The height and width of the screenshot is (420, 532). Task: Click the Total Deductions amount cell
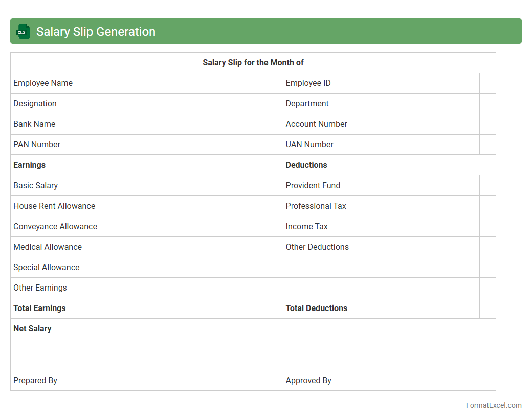tap(487, 308)
